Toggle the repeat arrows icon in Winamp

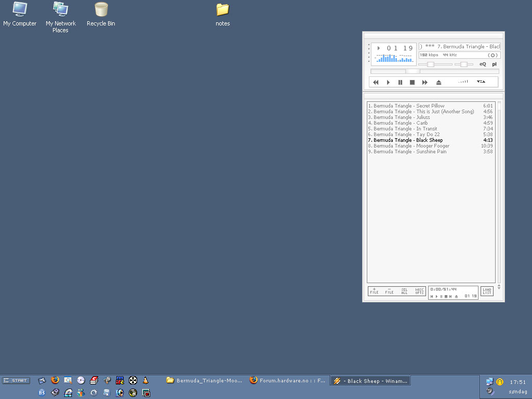point(481,82)
